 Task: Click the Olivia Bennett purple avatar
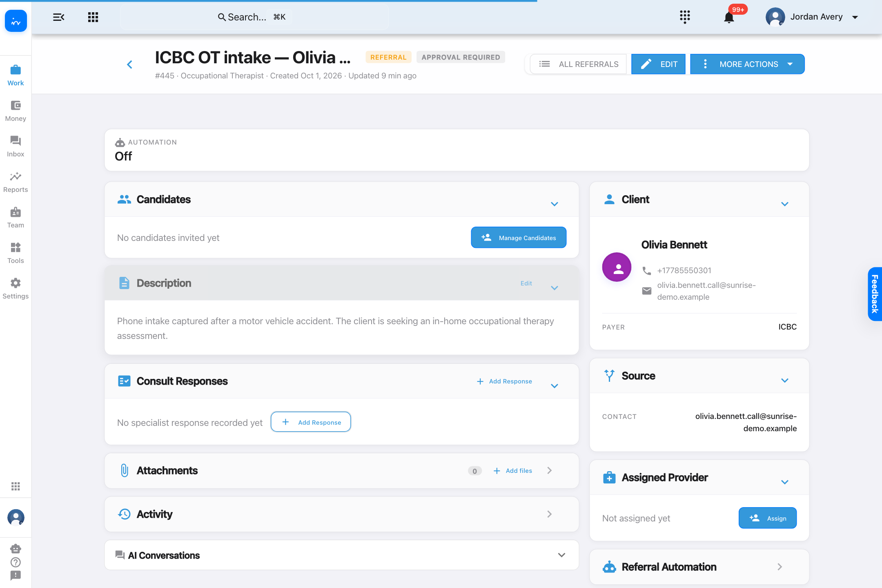pos(617,267)
